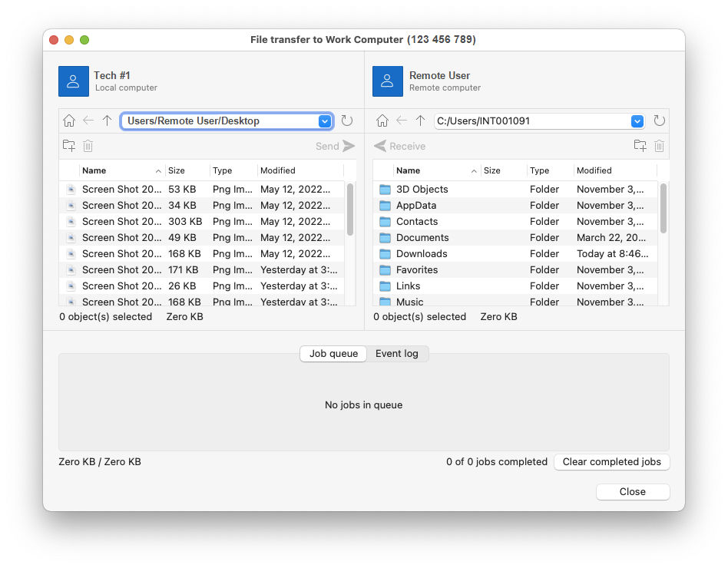The height and width of the screenshot is (568, 728).
Task: Select the Job queue tab
Action: pyautogui.click(x=333, y=354)
